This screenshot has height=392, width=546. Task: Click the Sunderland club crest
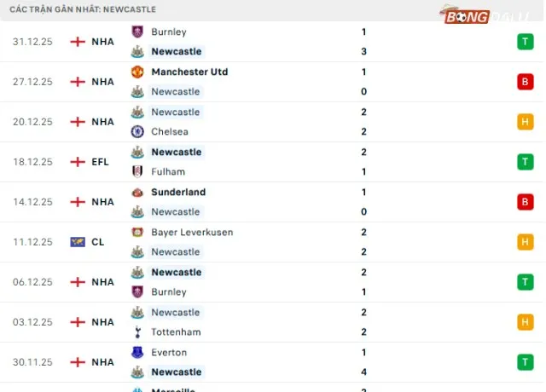point(136,192)
